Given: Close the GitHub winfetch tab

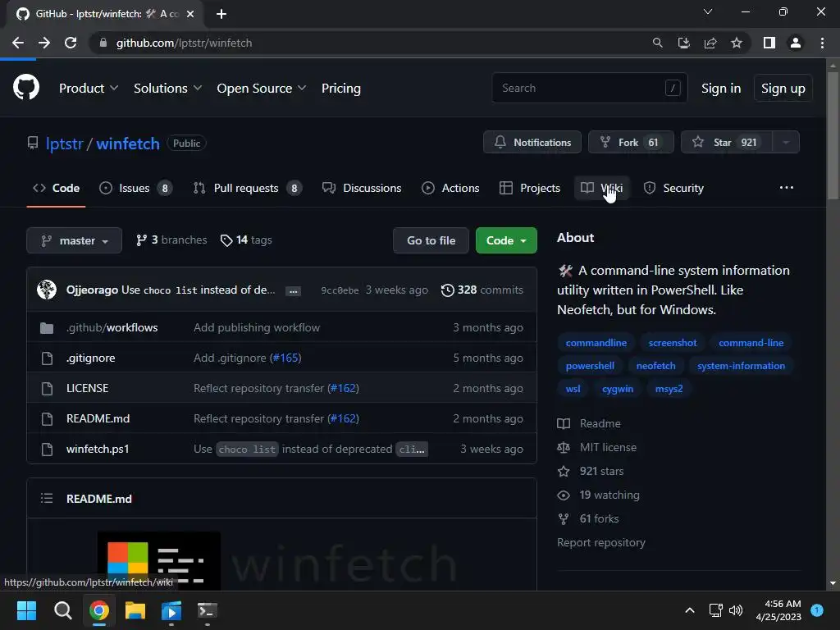Looking at the screenshot, I should 190,14.
